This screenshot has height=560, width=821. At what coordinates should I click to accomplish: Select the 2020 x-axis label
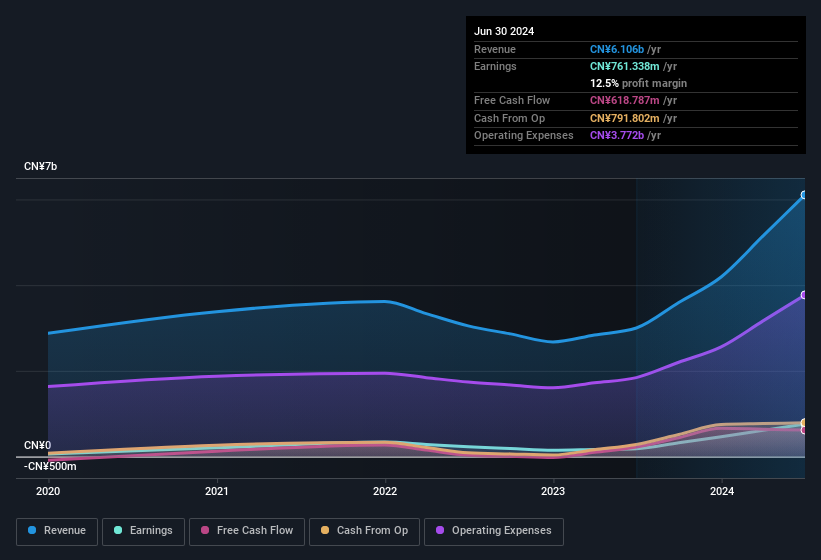(x=48, y=491)
